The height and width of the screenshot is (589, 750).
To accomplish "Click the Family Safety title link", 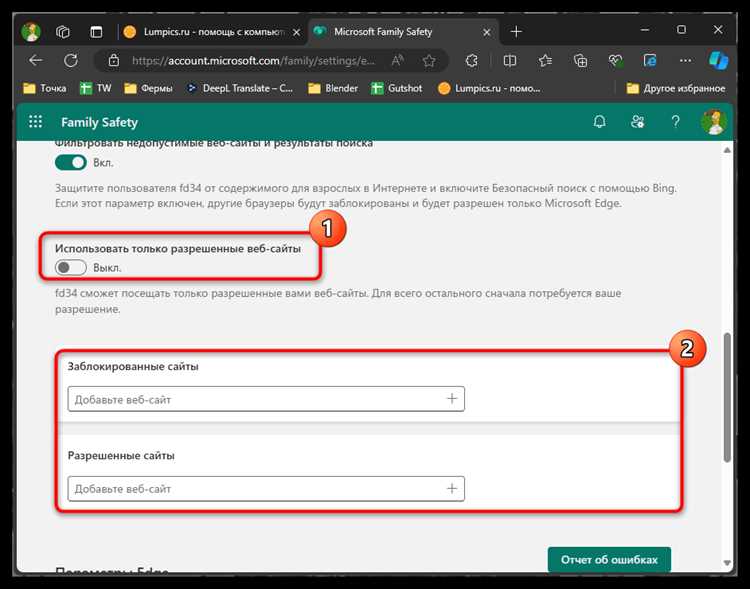I will [99, 122].
